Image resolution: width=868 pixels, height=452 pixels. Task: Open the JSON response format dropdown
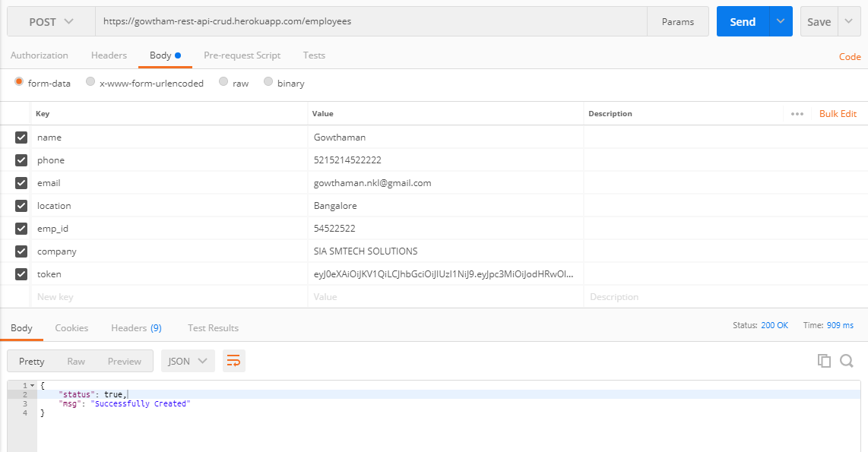(188, 362)
